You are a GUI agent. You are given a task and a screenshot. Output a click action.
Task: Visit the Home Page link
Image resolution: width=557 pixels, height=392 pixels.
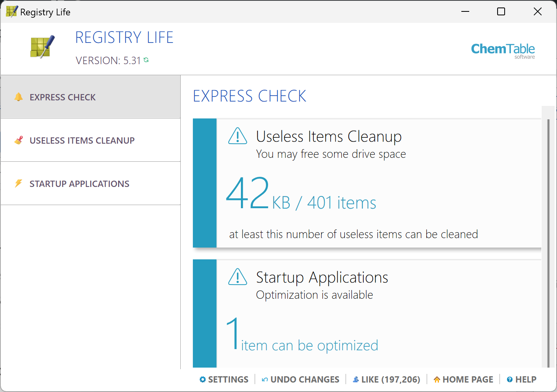coord(463,379)
